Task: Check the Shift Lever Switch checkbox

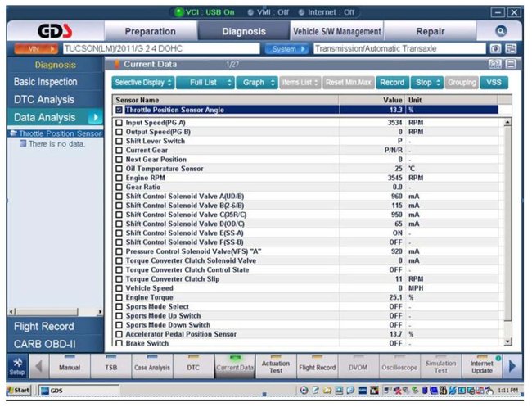Action: [119, 141]
